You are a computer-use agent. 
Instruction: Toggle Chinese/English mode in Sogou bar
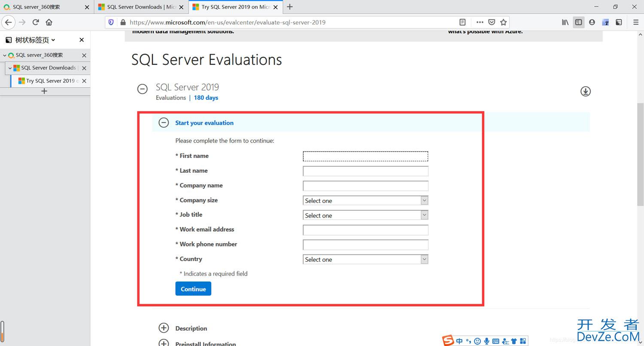(x=460, y=341)
